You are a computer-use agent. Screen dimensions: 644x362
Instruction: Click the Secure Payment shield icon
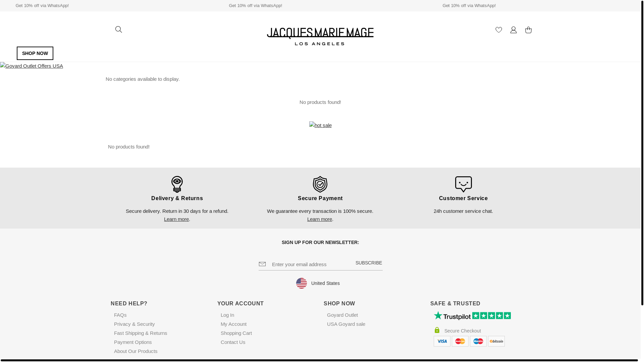point(320,184)
